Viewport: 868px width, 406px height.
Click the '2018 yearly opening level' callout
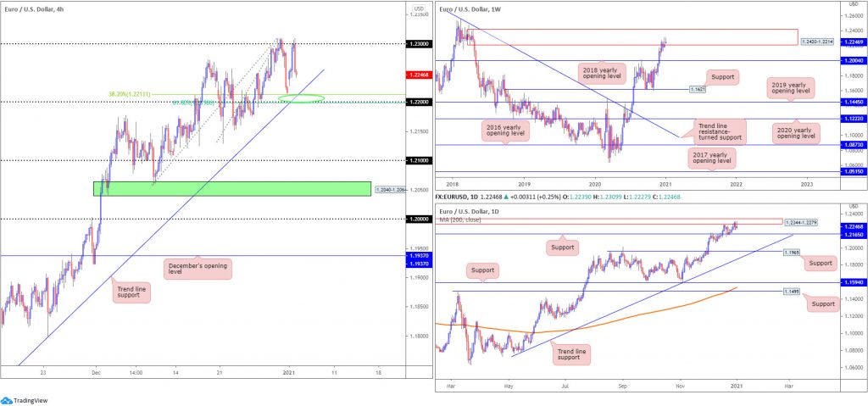click(x=603, y=73)
